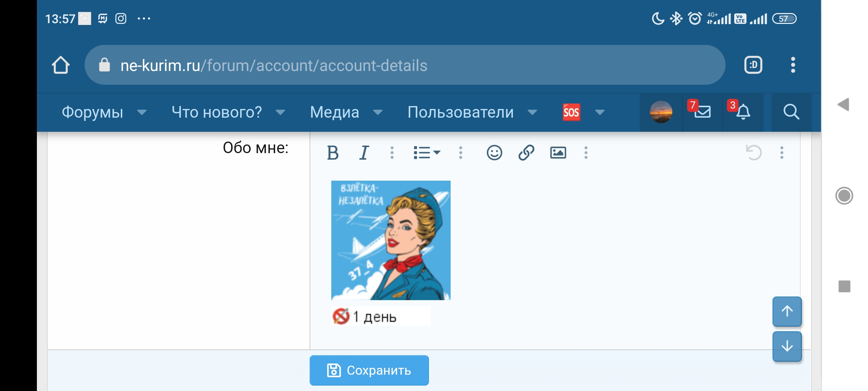
Task: Toggle Italic text formatting
Action: [364, 153]
